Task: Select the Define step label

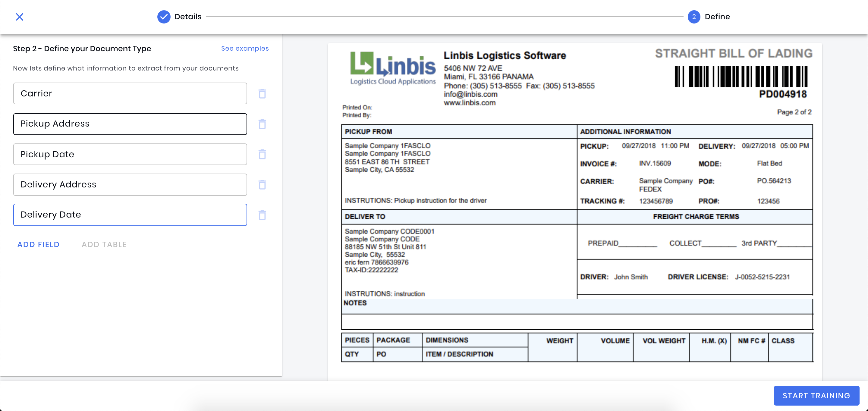Action: (x=717, y=17)
